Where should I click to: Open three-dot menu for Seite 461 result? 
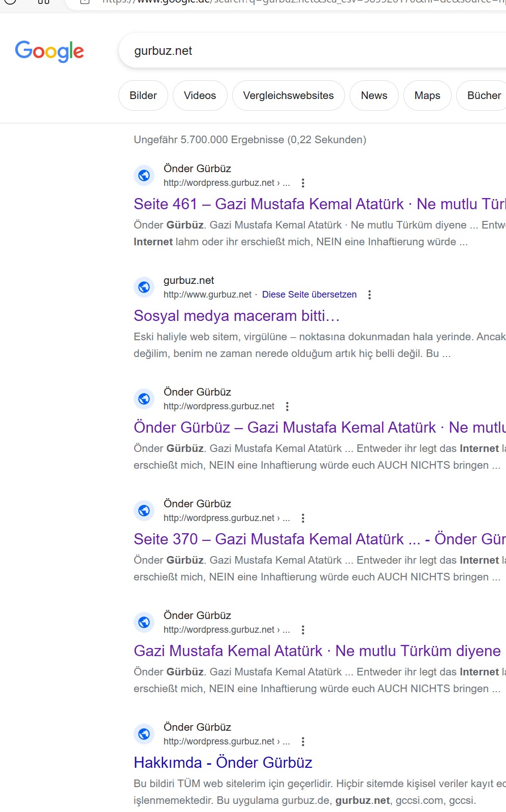[x=303, y=183]
